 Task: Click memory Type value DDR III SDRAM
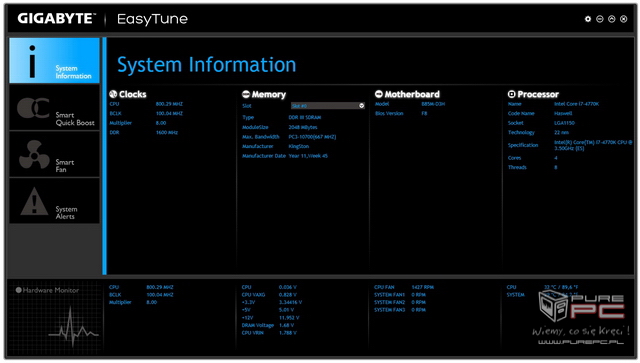click(304, 117)
